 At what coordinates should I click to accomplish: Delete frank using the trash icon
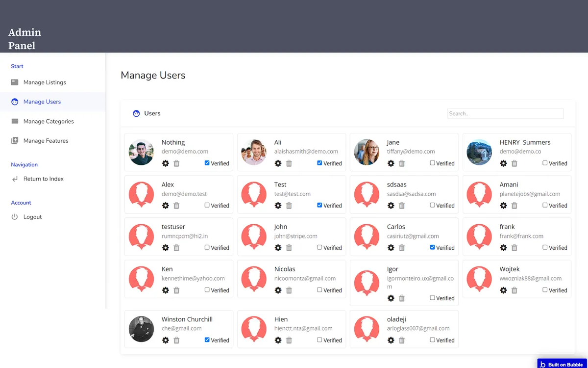(514, 248)
